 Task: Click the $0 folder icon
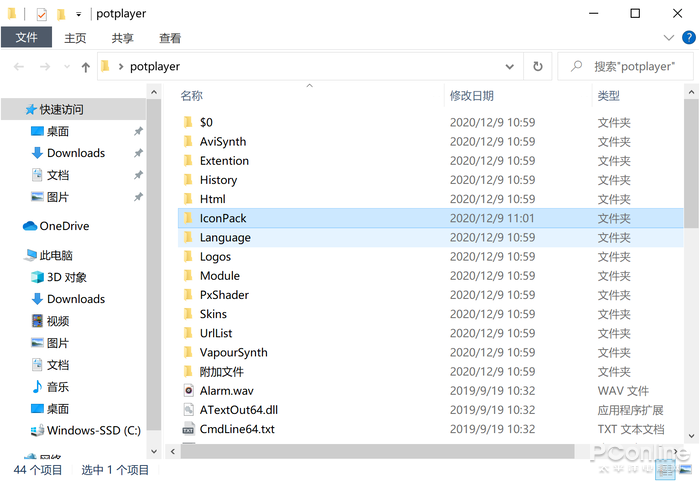(188, 122)
